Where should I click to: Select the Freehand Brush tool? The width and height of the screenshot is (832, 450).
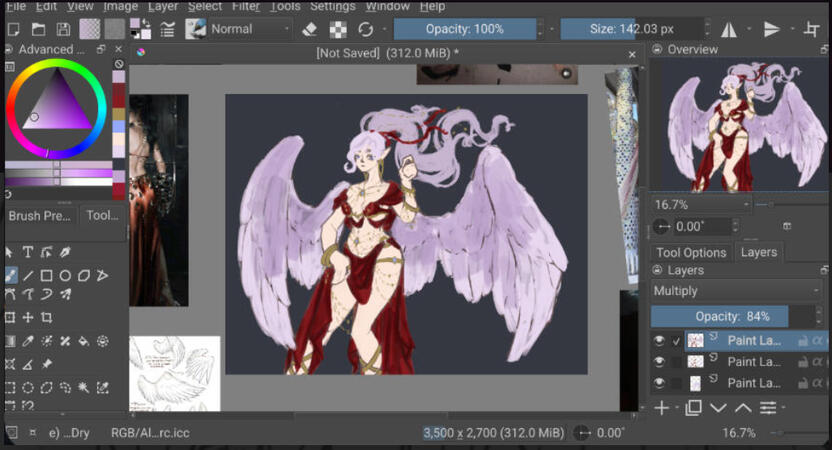click(x=10, y=275)
